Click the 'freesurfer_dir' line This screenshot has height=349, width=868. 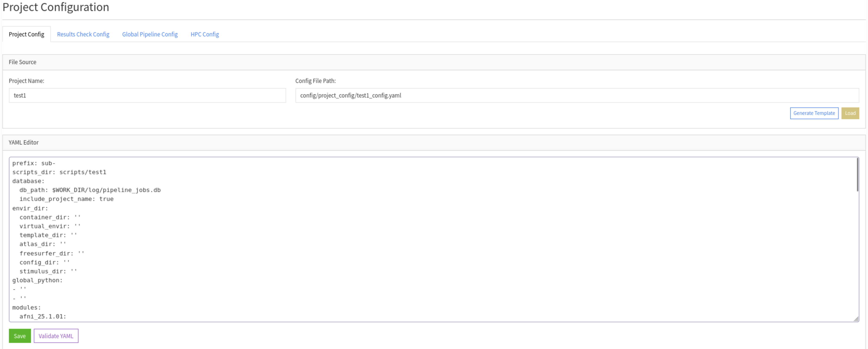click(52, 253)
